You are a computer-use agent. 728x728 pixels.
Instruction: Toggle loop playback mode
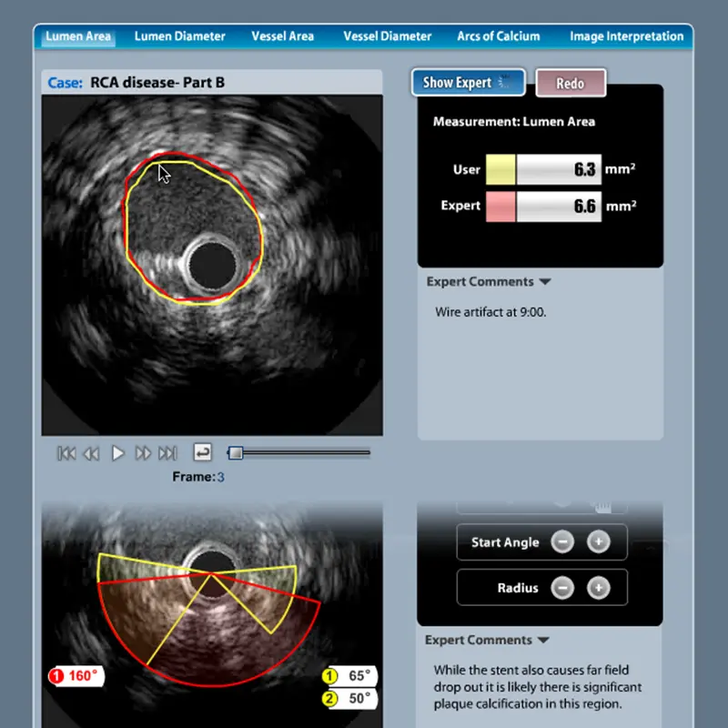(202, 452)
